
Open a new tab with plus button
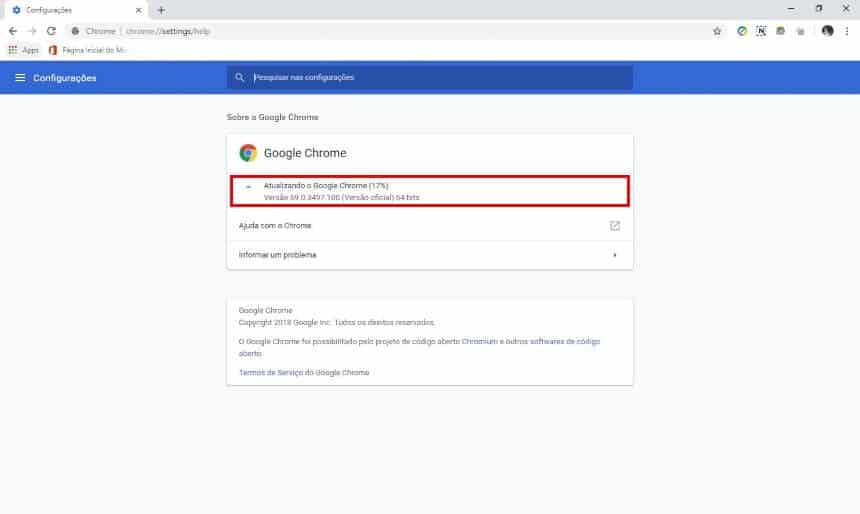point(161,10)
